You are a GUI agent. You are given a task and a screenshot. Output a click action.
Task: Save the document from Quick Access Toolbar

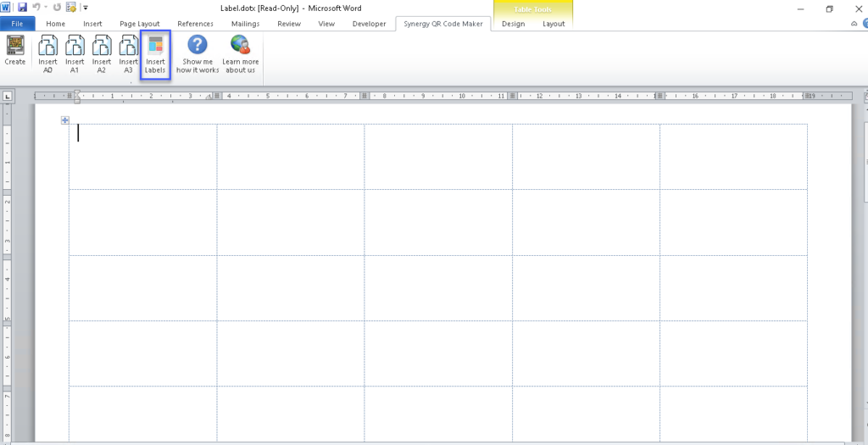click(x=22, y=8)
